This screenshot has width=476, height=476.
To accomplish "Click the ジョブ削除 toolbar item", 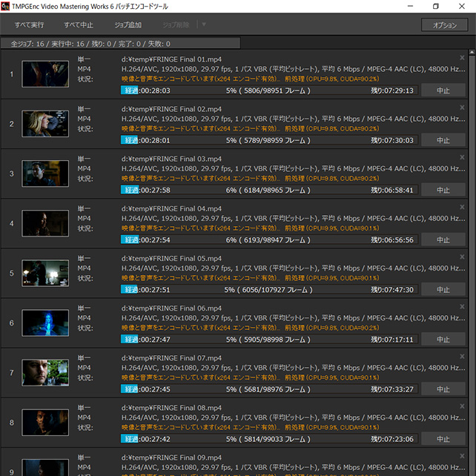I will click(x=176, y=25).
